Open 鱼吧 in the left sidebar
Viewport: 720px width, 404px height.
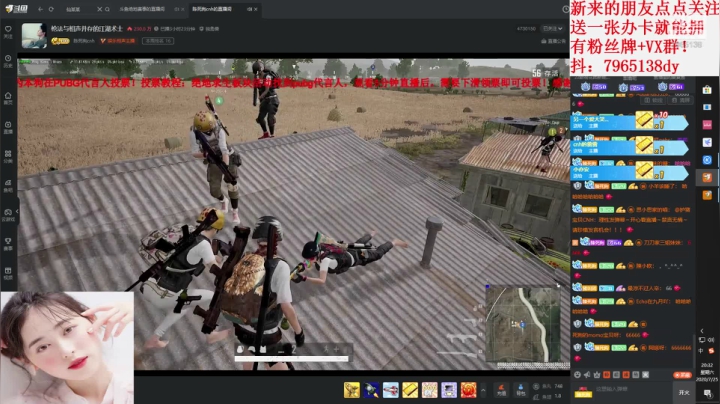8,186
